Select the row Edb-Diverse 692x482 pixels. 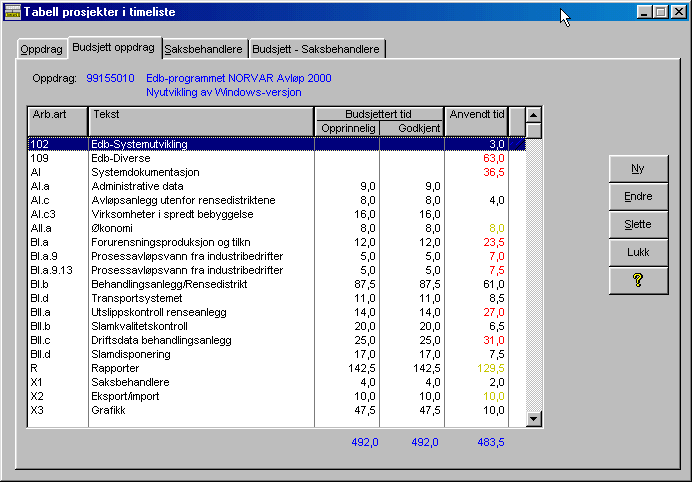tap(277, 158)
